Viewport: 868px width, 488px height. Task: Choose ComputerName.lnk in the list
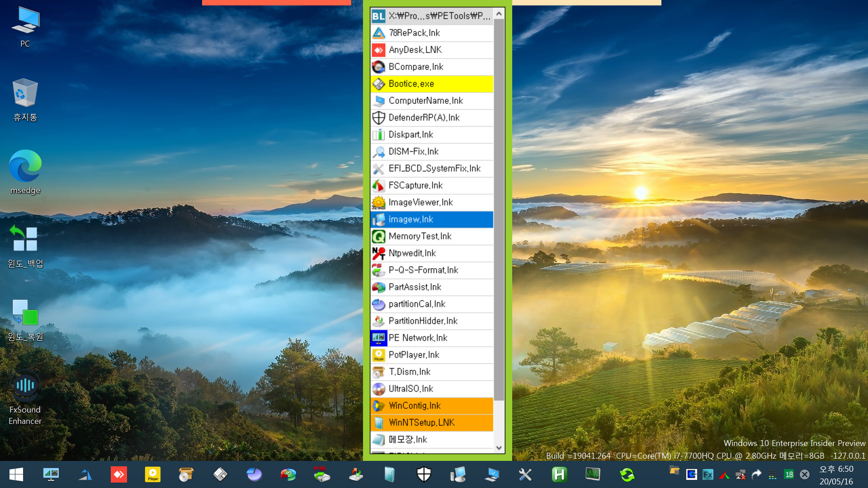pos(432,101)
